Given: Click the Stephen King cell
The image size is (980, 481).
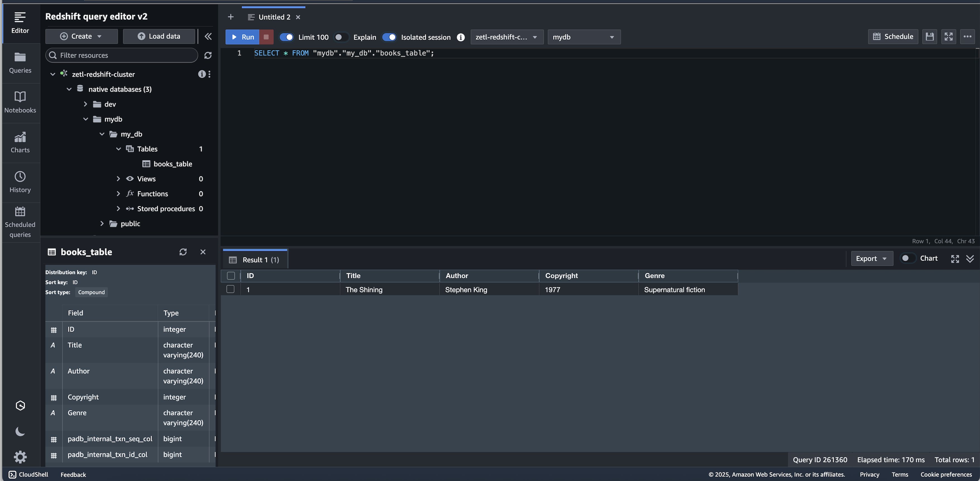Looking at the screenshot, I should (489, 290).
